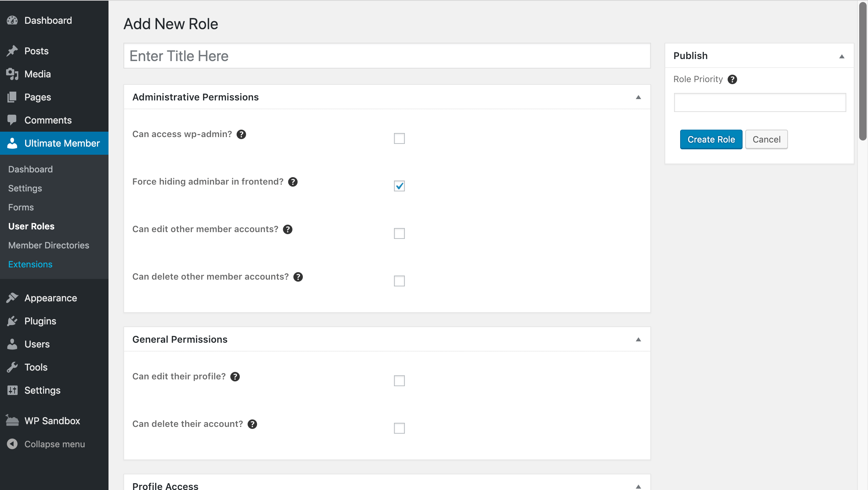Open Member Directories submenu item

48,245
